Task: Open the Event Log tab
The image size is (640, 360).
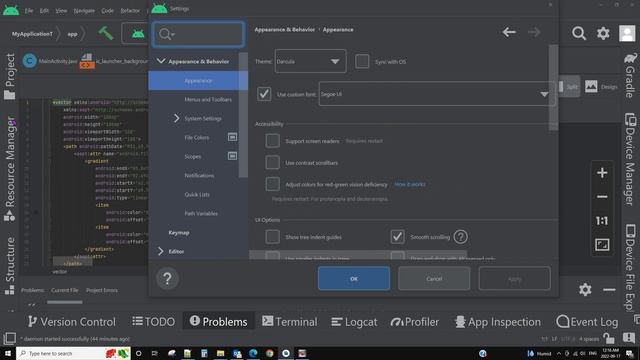Action: [x=587, y=322]
